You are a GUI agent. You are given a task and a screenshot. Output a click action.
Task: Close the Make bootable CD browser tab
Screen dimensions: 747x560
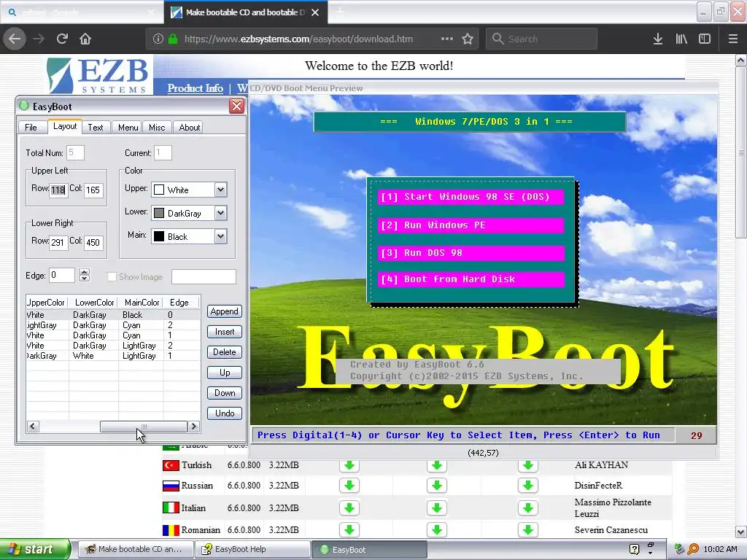[315, 12]
